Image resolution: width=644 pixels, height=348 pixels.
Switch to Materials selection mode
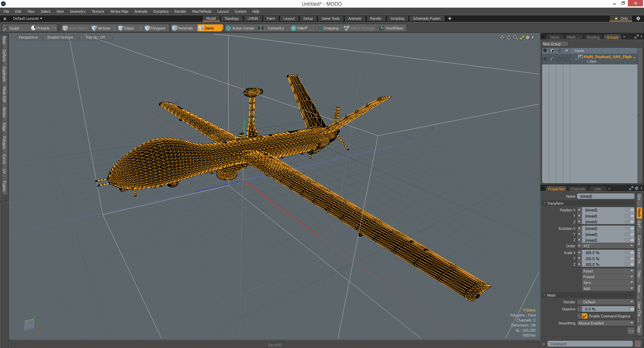click(183, 28)
